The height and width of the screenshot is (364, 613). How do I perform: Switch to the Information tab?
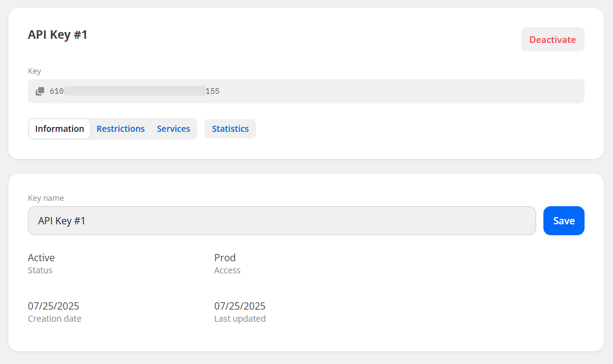[x=59, y=129]
